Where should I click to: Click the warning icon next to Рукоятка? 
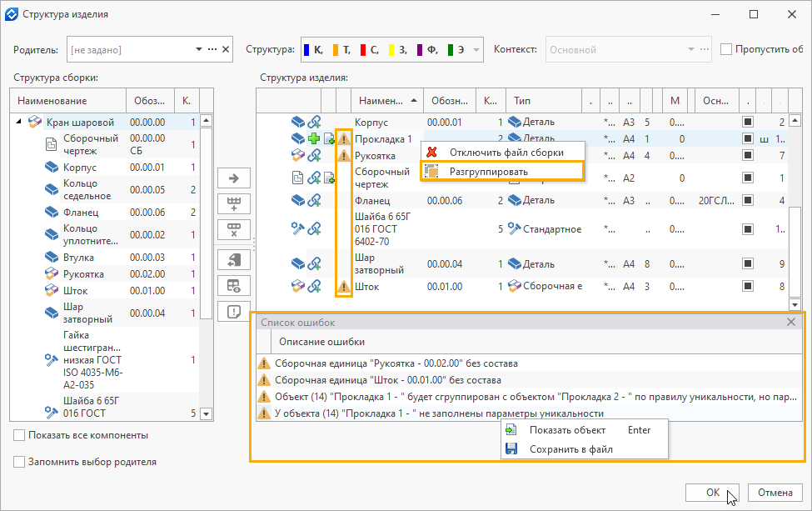[x=343, y=155]
